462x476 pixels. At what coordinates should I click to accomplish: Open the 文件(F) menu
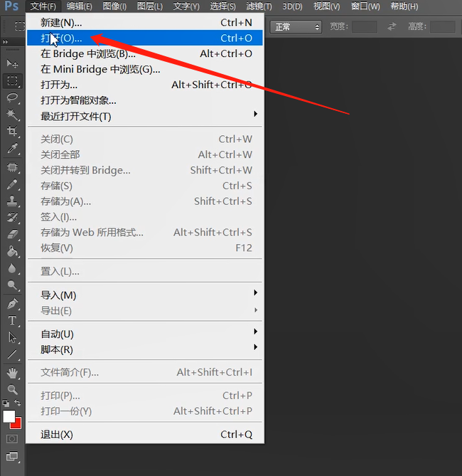click(43, 6)
